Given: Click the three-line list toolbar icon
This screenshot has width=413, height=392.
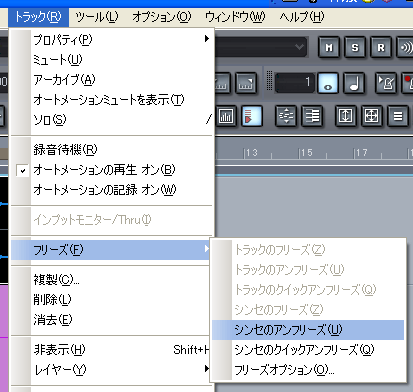Looking at the screenshot, I should pyautogui.click(x=397, y=116).
